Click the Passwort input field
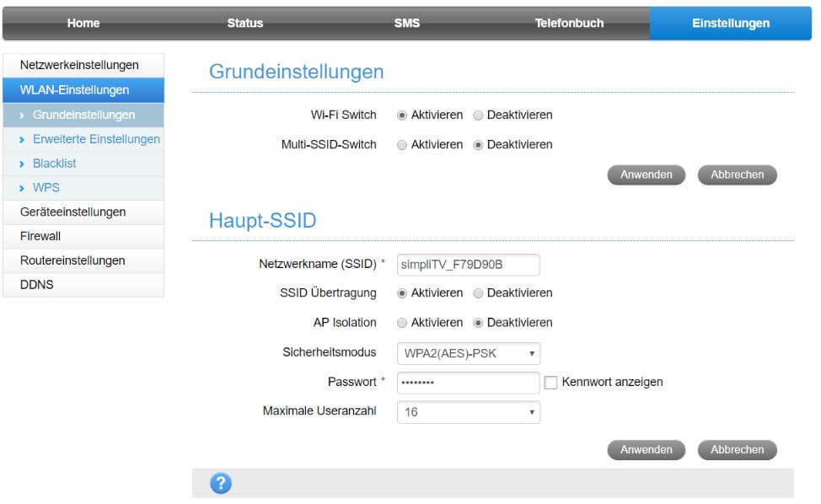 pos(468,383)
